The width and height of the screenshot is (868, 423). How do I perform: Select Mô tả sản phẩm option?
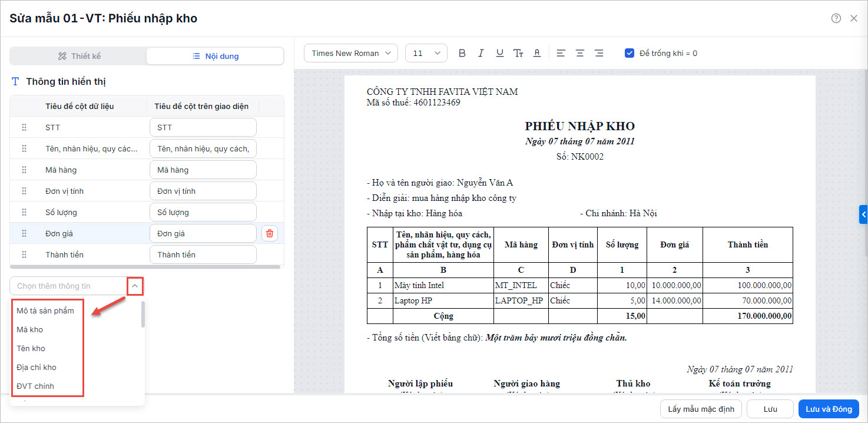tap(45, 310)
